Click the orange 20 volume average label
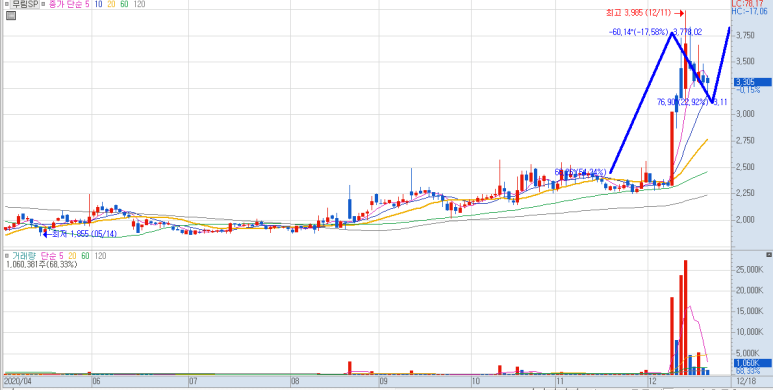The image size is (773, 390). pyautogui.click(x=72, y=256)
